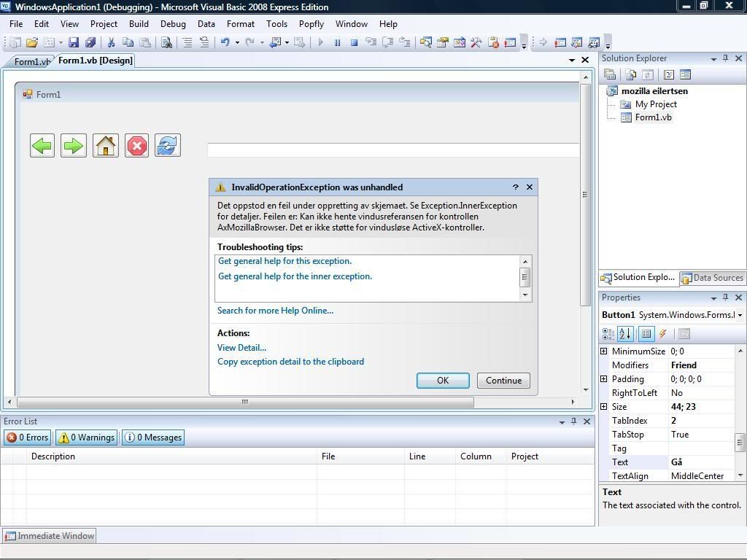Toggle the 0 Warnings filter button
The image size is (747, 560).
click(87, 437)
